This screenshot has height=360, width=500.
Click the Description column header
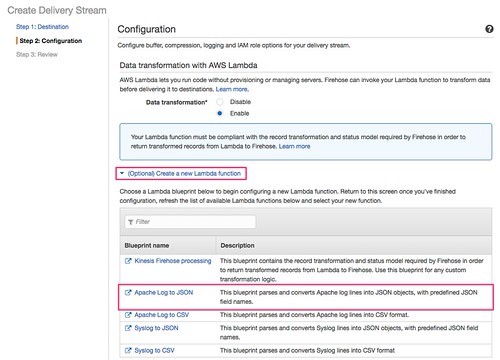237,245
